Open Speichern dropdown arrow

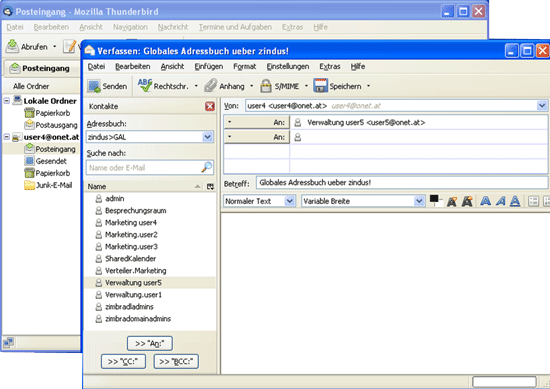pyautogui.click(x=368, y=86)
